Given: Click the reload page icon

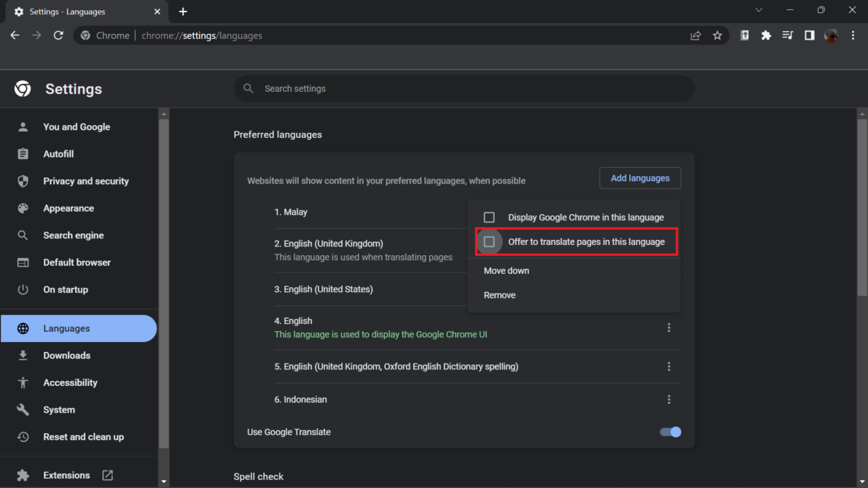Looking at the screenshot, I should (59, 35).
